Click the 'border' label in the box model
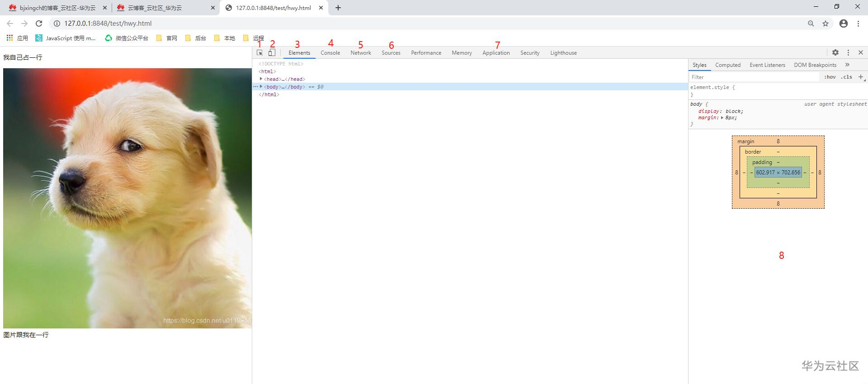The height and width of the screenshot is (384, 868). (x=753, y=152)
